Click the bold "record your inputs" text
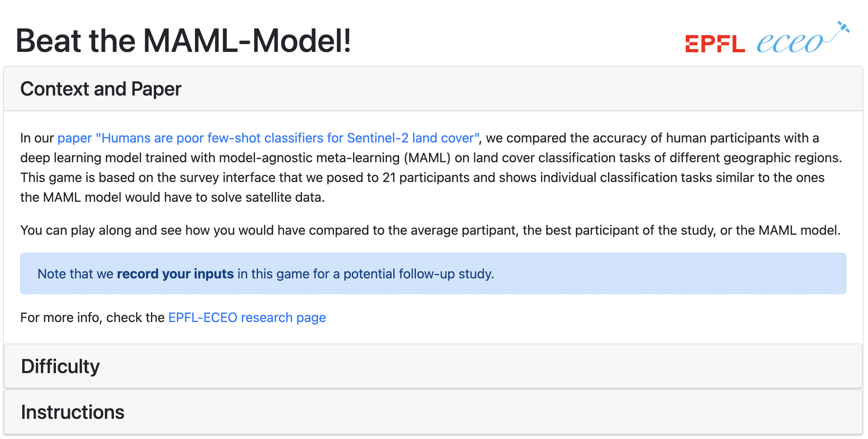 click(x=175, y=274)
